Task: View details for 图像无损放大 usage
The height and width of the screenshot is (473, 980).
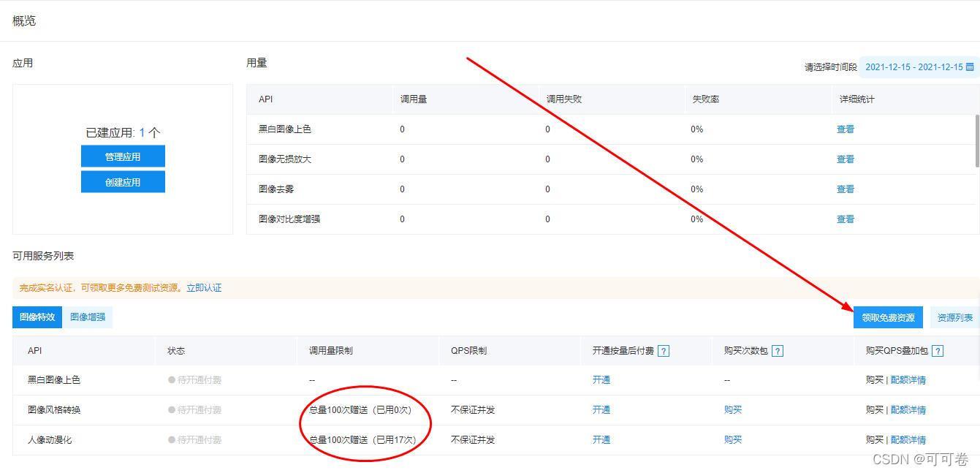Action: (x=846, y=159)
